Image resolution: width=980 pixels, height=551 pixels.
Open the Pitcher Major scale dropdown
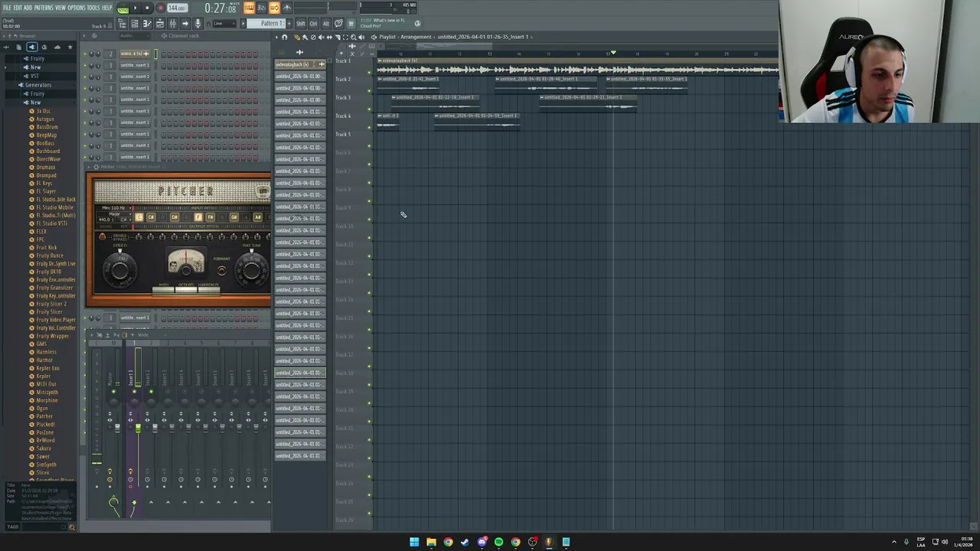[x=115, y=214]
